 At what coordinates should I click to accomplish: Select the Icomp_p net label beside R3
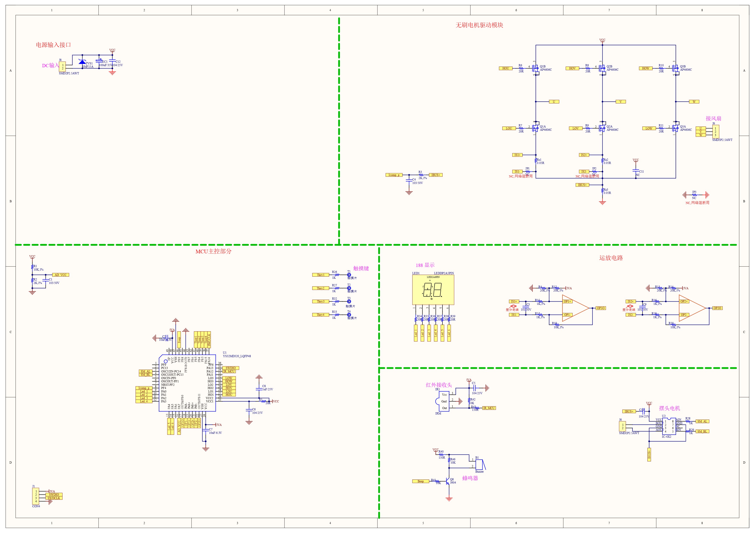[394, 175]
